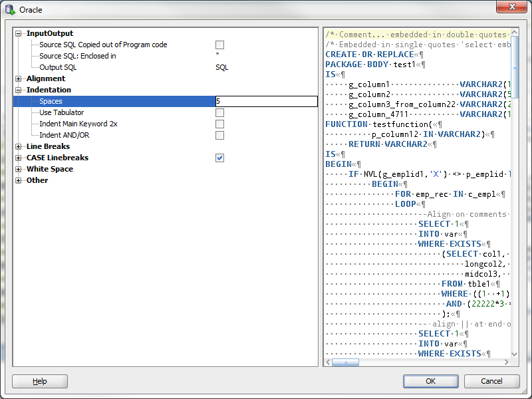The height and width of the screenshot is (399, 532).
Task: Check the 'Indent AND/OR' option
Action: [x=219, y=135]
